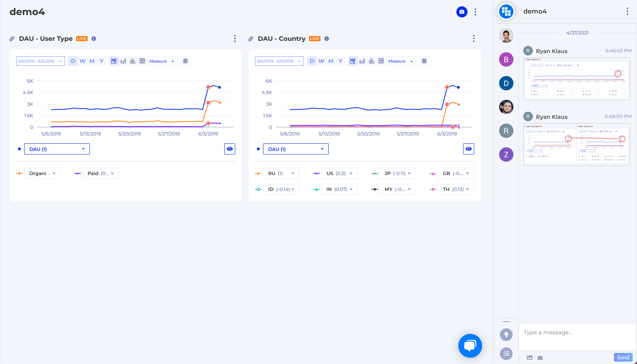Toggle eye visibility in DAU - Country

tap(469, 149)
